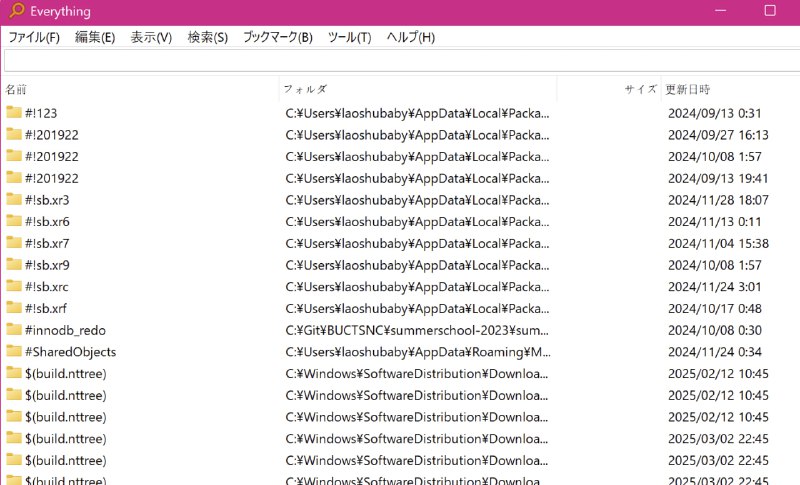Click the date 2024/11/04 15:38
Viewport: 800px width, 485px height.
[x=718, y=243]
